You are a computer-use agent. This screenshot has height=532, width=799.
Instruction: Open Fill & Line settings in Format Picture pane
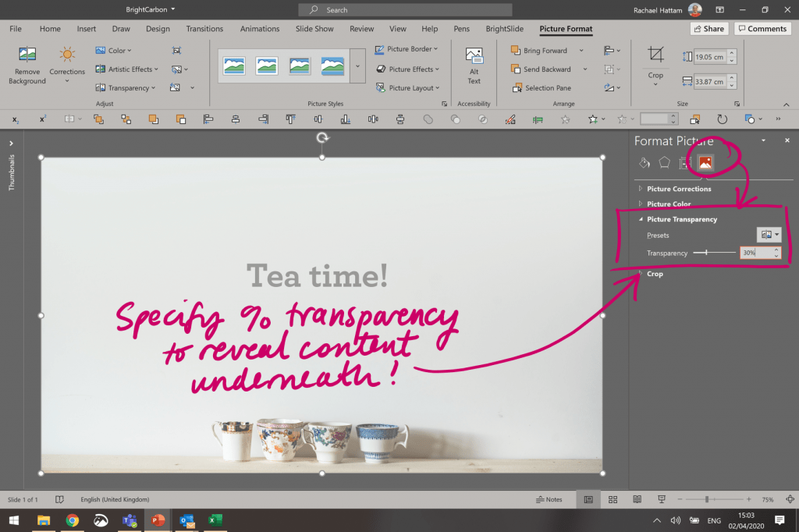point(643,162)
